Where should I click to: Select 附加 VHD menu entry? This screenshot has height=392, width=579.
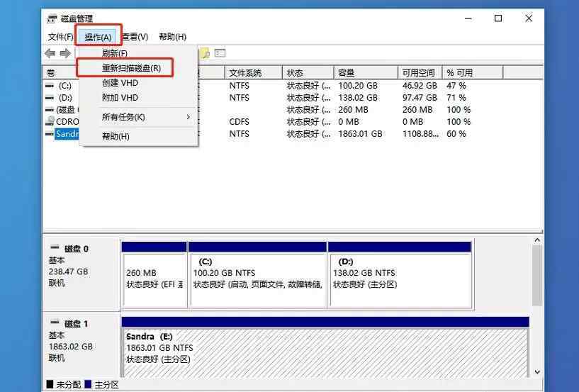coord(120,98)
